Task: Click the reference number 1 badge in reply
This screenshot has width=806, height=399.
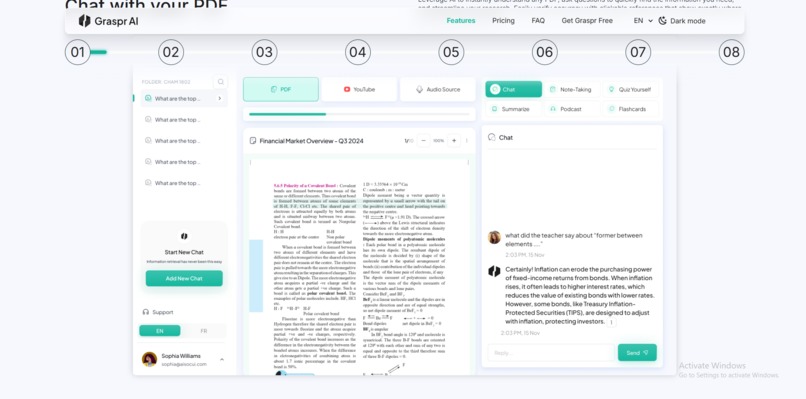Action: [611, 322]
